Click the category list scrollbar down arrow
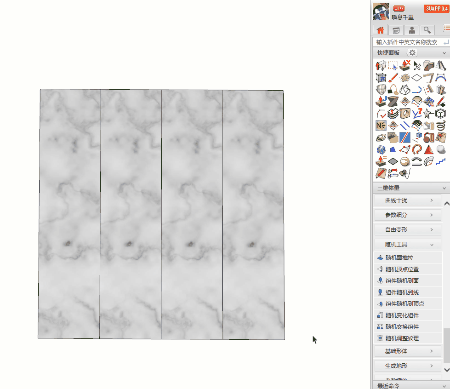This screenshot has width=450, height=389. (447, 369)
